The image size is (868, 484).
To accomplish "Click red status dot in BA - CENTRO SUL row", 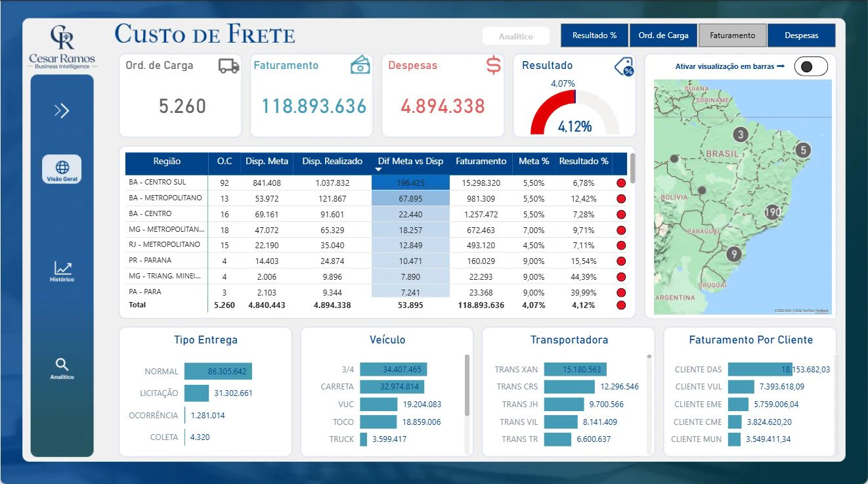I will click(x=621, y=183).
